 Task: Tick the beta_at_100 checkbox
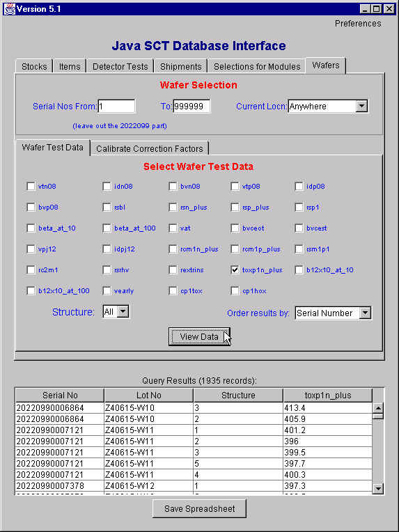107,228
